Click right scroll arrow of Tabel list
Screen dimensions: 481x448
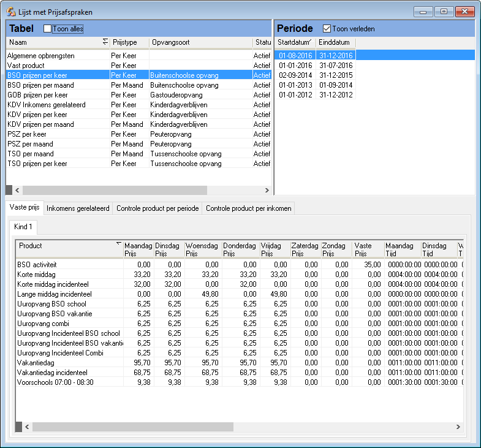pos(267,191)
